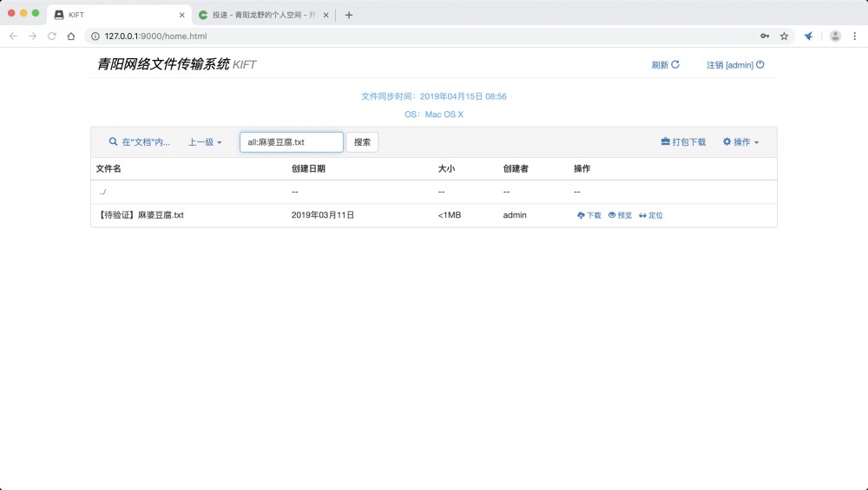Click the 下载 link for 麻婆豆腐.txt
The width and height of the screenshot is (868, 490).
[x=589, y=215]
